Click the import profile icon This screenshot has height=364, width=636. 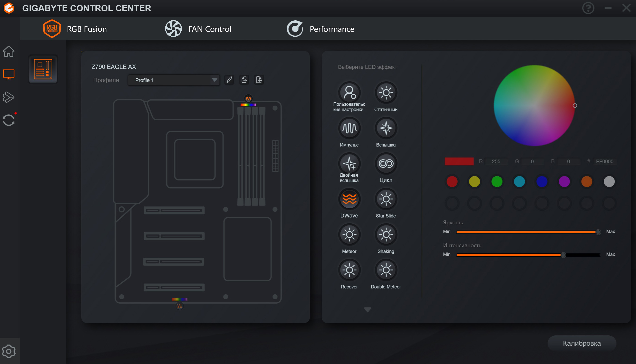pos(259,80)
